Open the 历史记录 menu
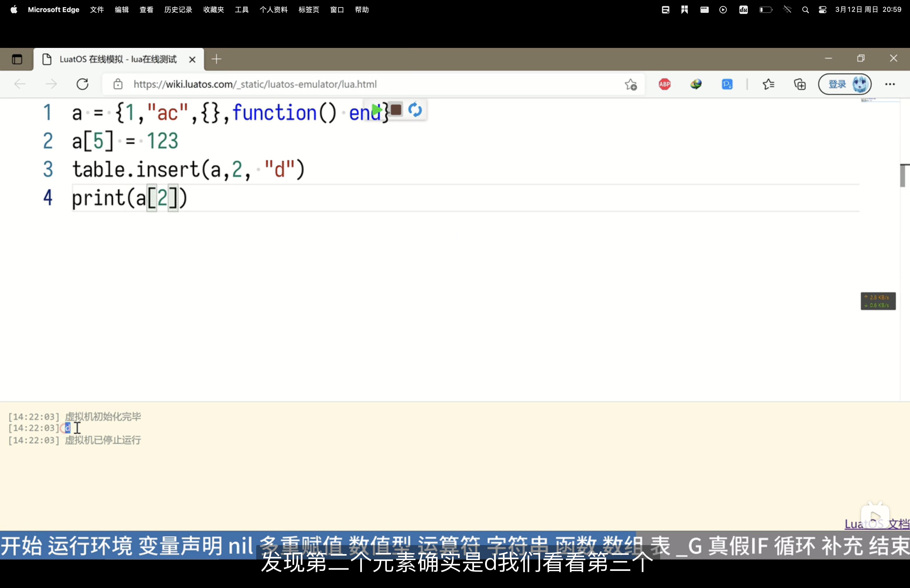Viewport: 910px width, 588px height. click(x=178, y=9)
